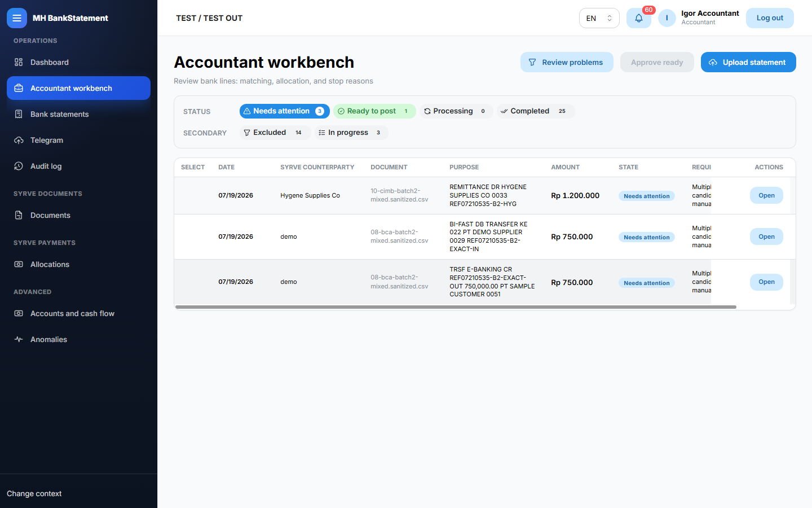Open the TRSF E-BANKING CR row

tap(766, 282)
